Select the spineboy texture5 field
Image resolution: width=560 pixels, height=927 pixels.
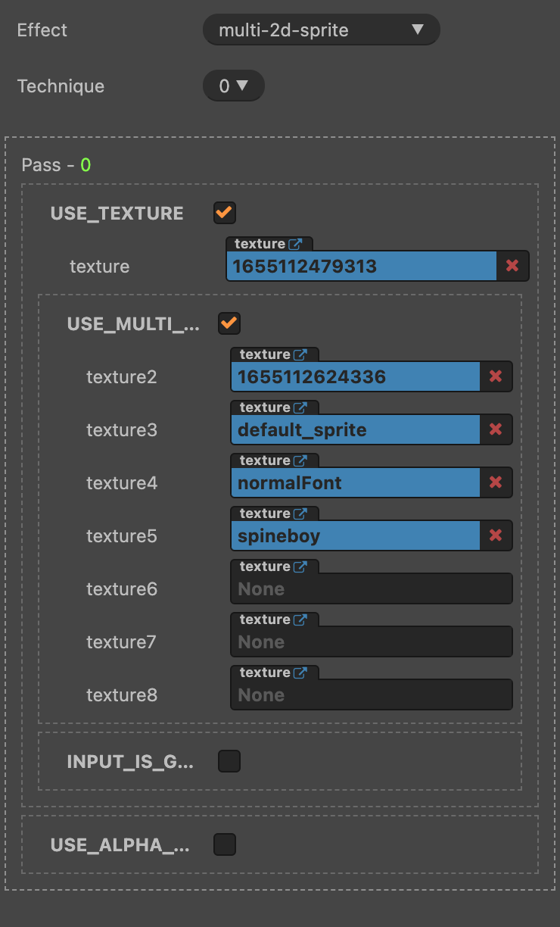click(356, 535)
